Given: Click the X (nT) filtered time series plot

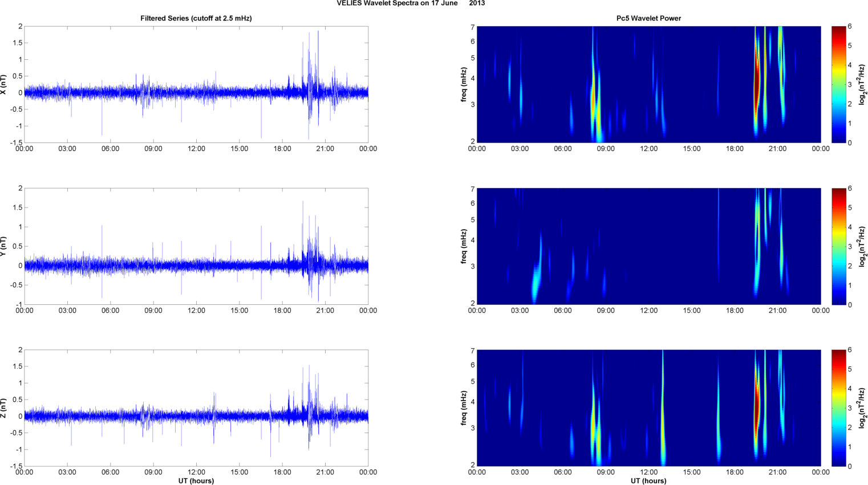Looking at the screenshot, I should (196, 84).
